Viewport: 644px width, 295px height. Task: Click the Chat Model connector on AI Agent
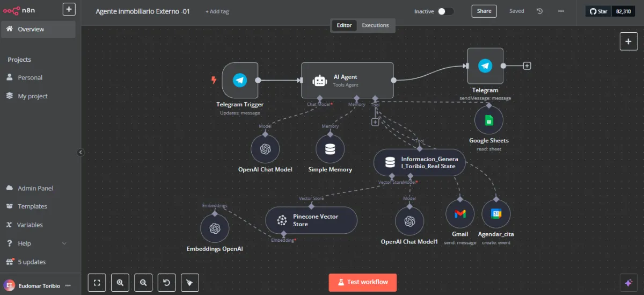coord(319,98)
